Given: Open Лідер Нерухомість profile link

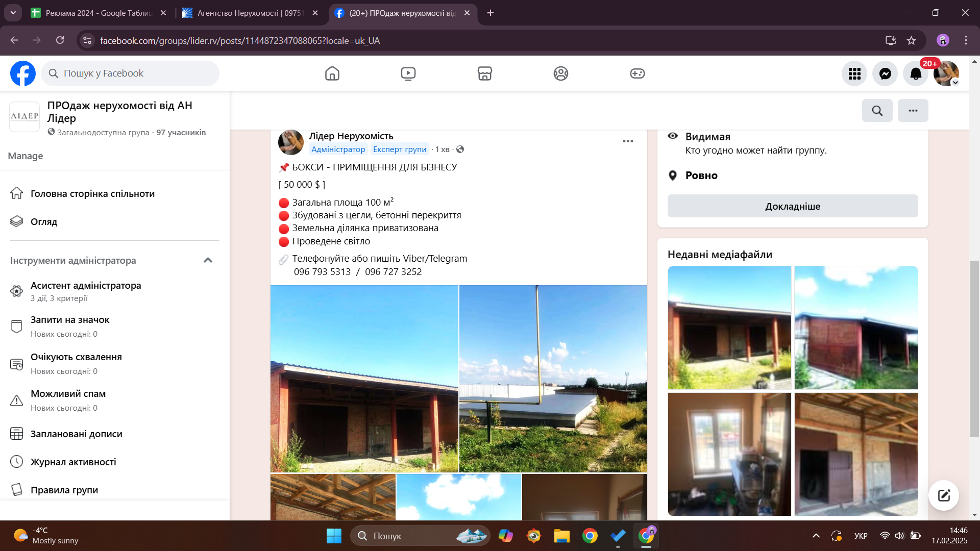Looking at the screenshot, I should 351,136.
